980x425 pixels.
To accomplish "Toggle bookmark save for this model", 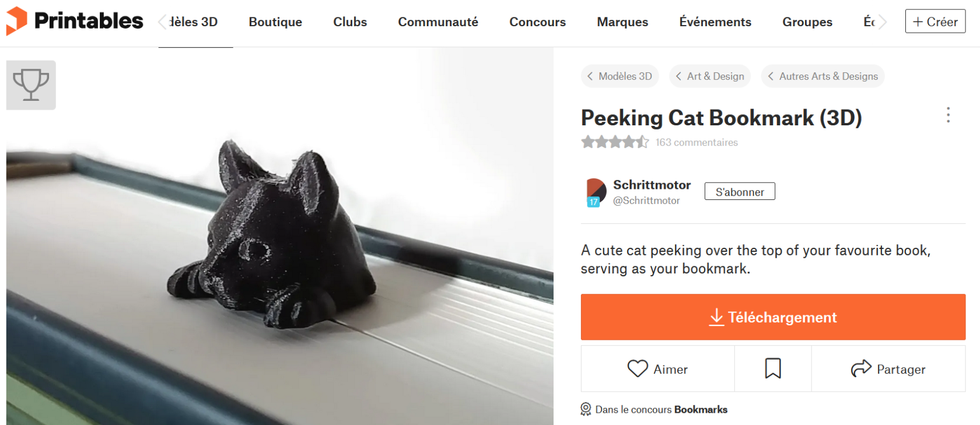I will click(773, 369).
